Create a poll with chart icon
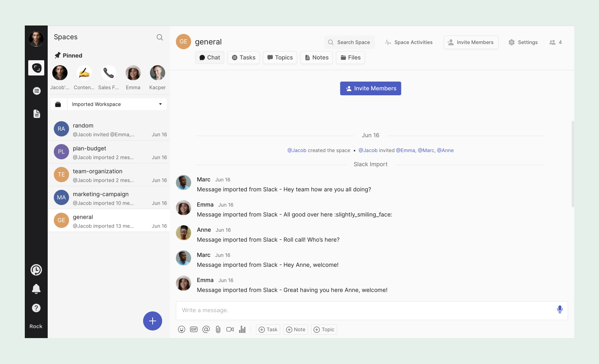 [x=242, y=329]
